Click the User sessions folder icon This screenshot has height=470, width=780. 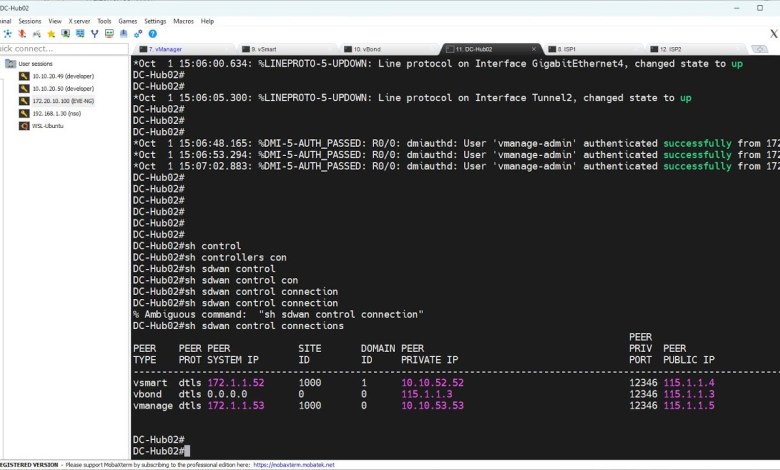10,64
